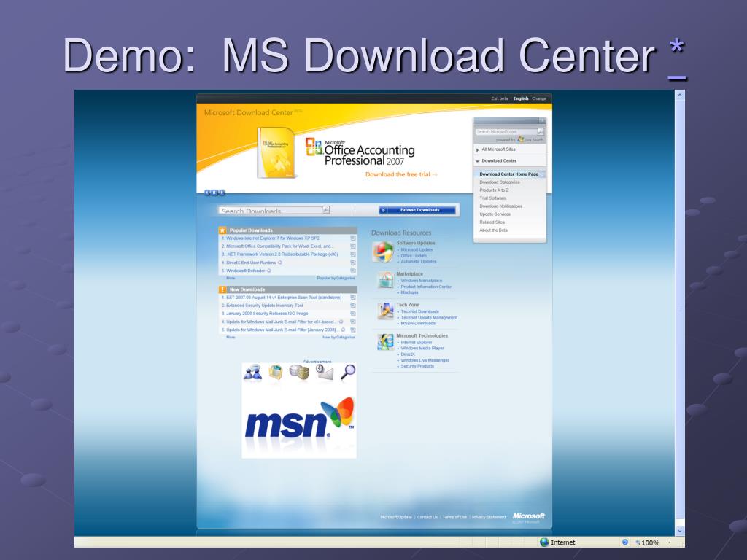Click the MSN magnifying glass icon
The height and width of the screenshot is (560, 747).
(348, 371)
